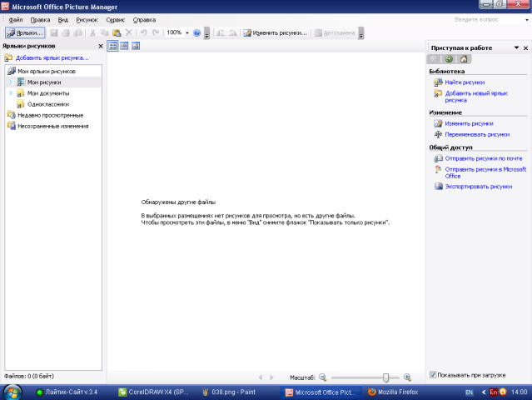Click the Изменить рисунки toolbar button
Screen dimensions: 532x400
pos(276,33)
